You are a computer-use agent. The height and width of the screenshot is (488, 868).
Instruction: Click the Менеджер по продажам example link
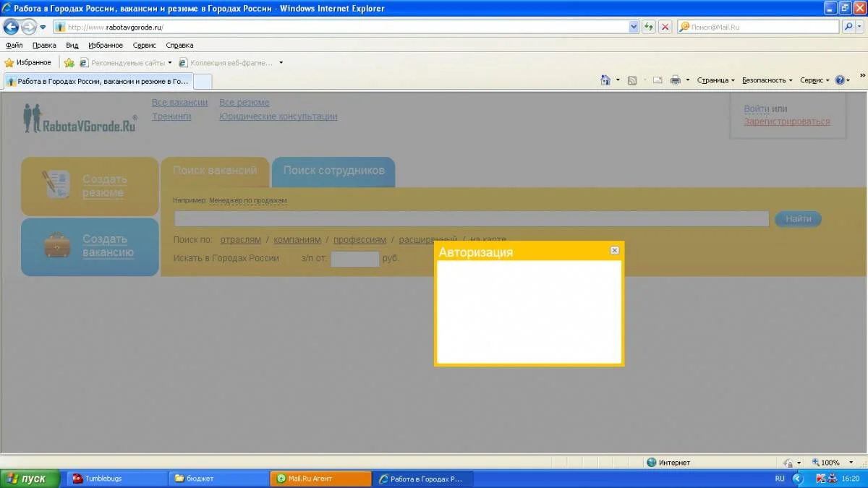click(248, 200)
